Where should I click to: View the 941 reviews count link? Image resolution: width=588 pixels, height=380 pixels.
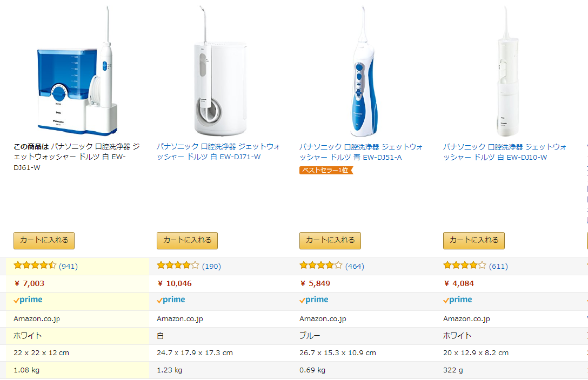tap(68, 266)
